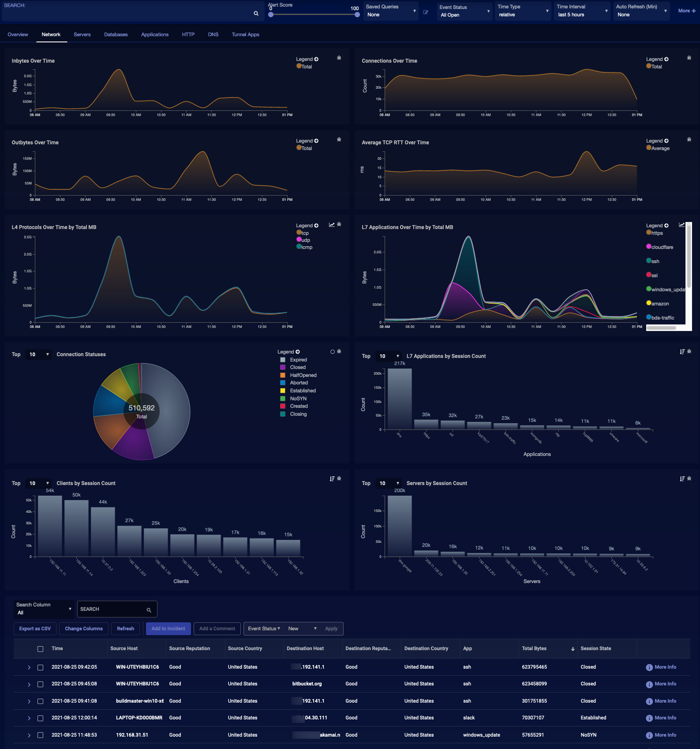Screen dimensions: 700x749
Task: Toggle icmp series in L4 Protocols legend
Action: [304, 247]
